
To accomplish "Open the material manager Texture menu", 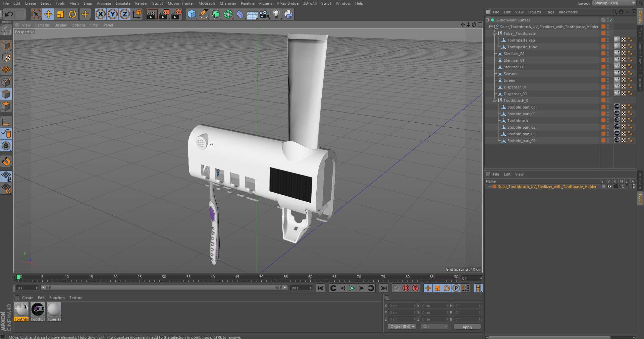I will (75, 298).
